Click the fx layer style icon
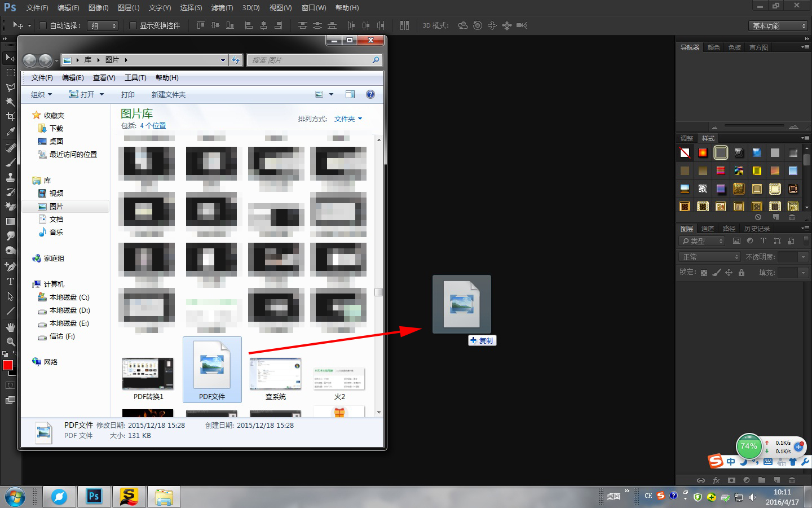 [716, 480]
